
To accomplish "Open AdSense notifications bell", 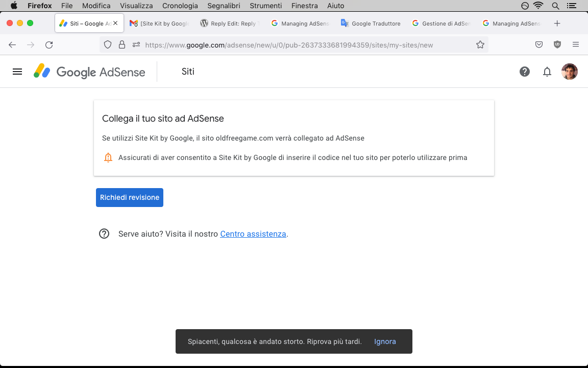I will tap(547, 72).
